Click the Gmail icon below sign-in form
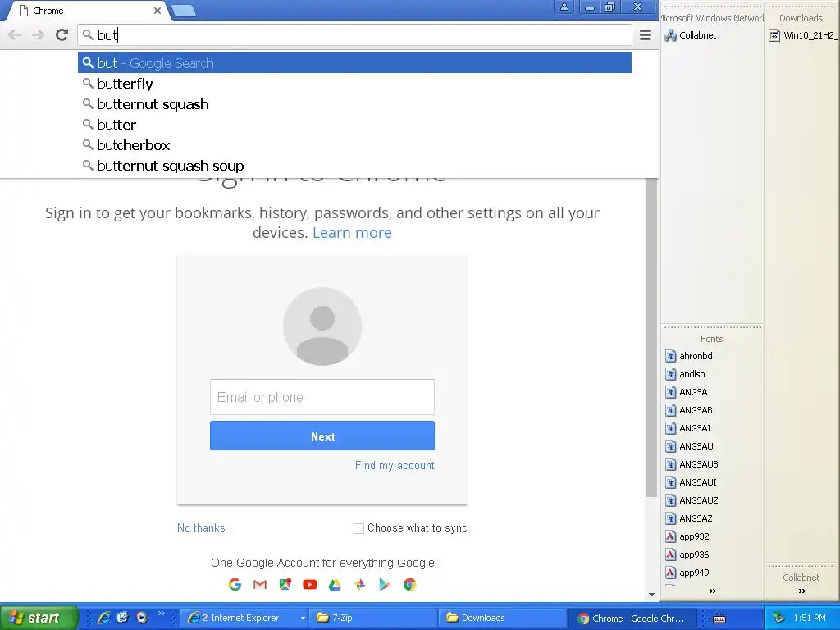This screenshot has width=840, height=630. (x=260, y=584)
